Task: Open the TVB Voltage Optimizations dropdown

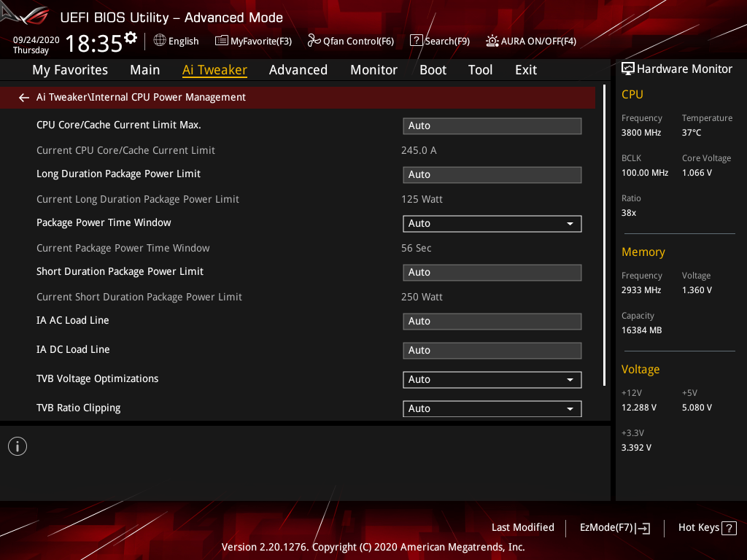Action: click(492, 380)
